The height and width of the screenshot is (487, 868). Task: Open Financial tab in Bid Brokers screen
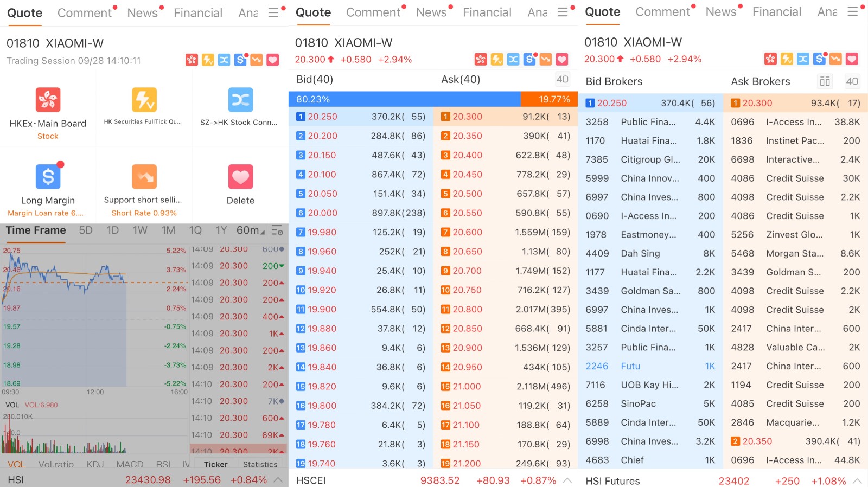click(x=776, y=12)
